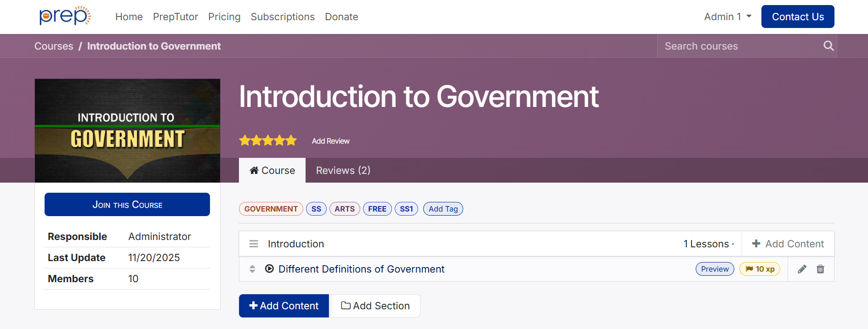This screenshot has height=329, width=868.
Task: Click the Members count 10
Action: 133,279
